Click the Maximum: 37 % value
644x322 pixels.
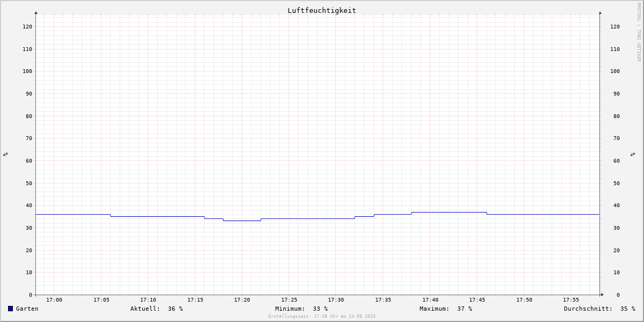click(445, 309)
